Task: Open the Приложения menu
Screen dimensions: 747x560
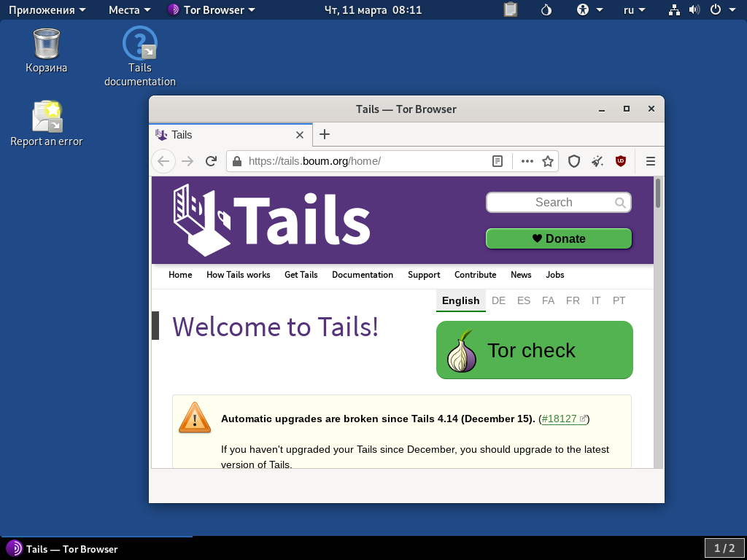Action: click(x=47, y=9)
